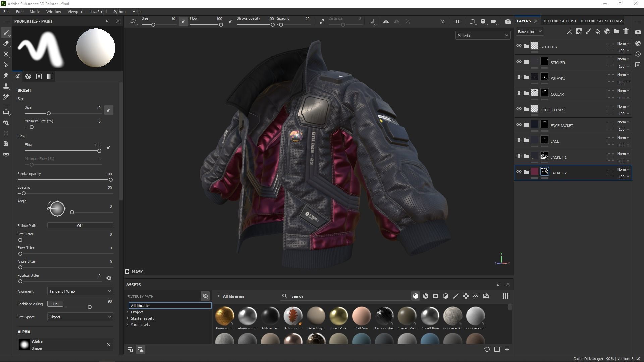Viewport: 644px width, 362px height.
Task: Open the Edit menu
Action: click(19, 12)
